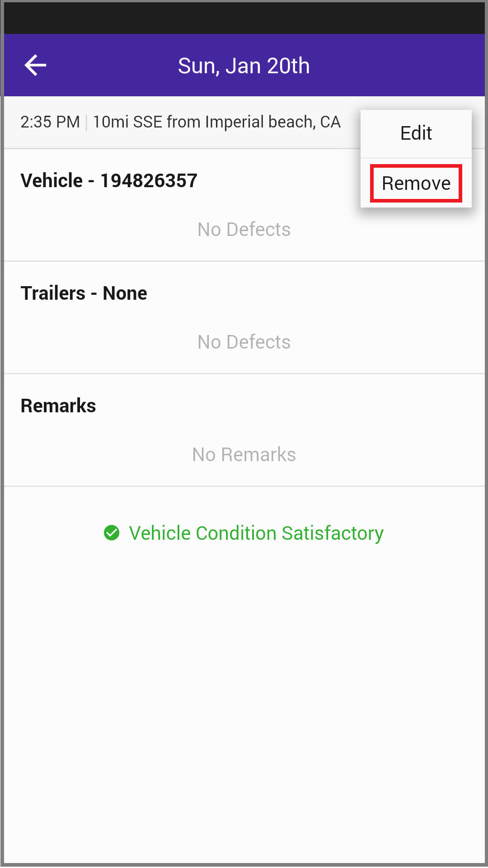This screenshot has width=488, height=868.
Task: Click the Vehicle Condition Satisfactory label
Action: point(256,533)
